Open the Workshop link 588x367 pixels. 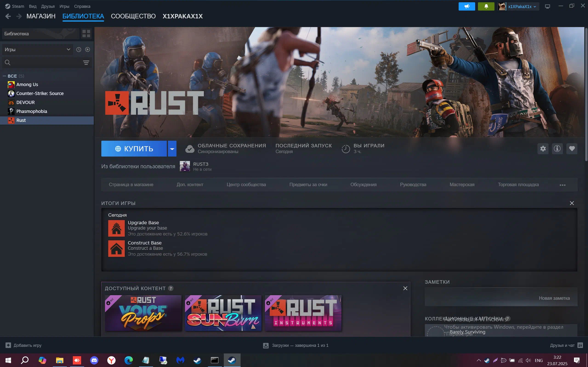click(x=462, y=185)
